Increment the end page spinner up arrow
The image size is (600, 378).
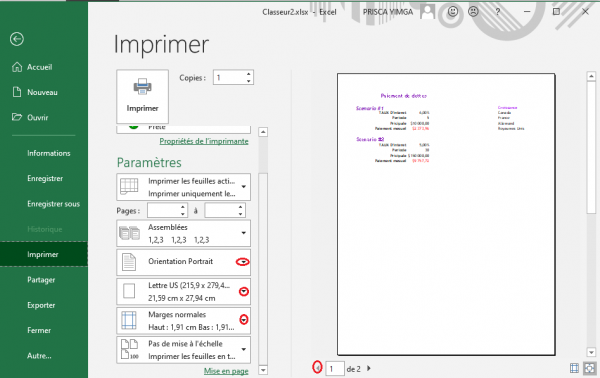point(240,207)
